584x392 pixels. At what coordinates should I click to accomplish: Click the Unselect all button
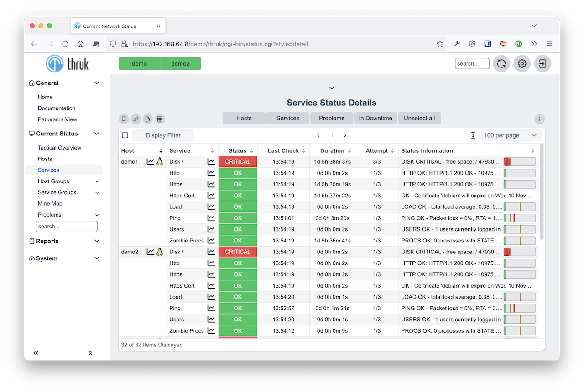click(419, 118)
